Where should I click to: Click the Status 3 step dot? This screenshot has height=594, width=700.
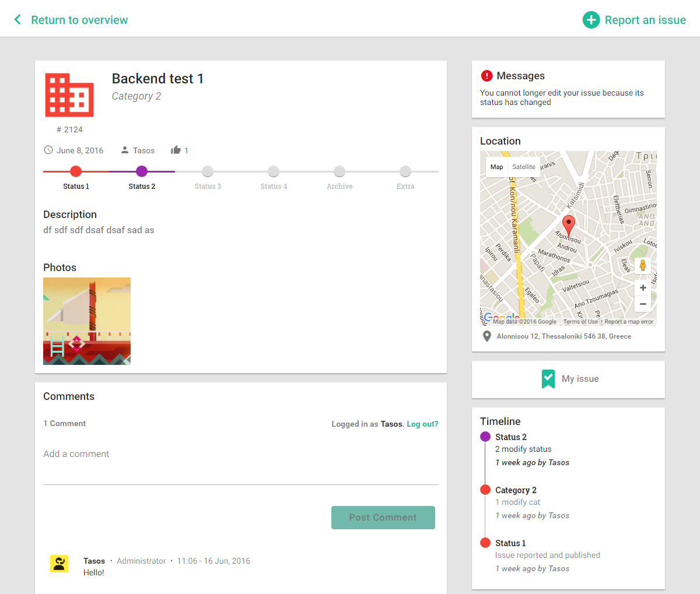[x=208, y=171]
